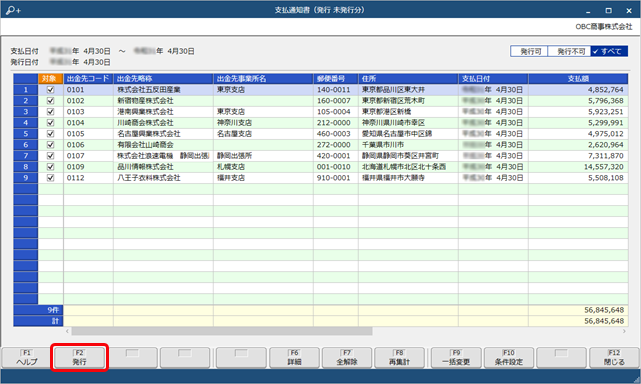Select the 発行不可 filter option
Image resolution: width=641 pixels, height=384 pixels.
(569, 51)
